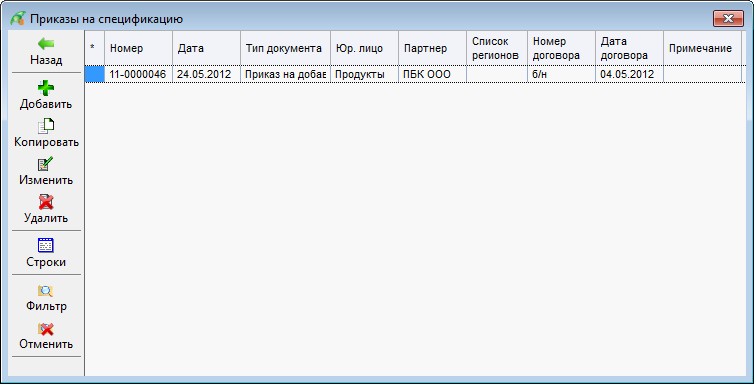Viewport: 754px width, 384px height.
Task: Click the Примечание column header
Action: 702,48
